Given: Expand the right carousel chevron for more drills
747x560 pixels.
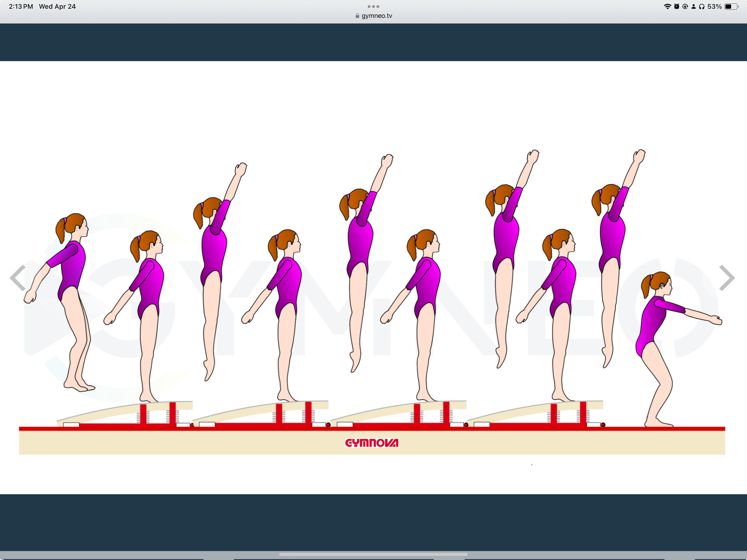Looking at the screenshot, I should [727, 278].
